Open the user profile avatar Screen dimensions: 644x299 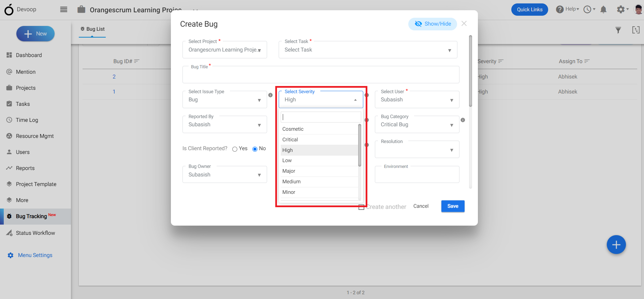pos(638,9)
